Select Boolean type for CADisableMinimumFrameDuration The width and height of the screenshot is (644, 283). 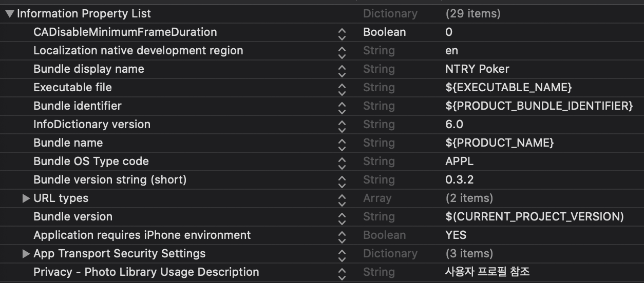[x=385, y=32]
